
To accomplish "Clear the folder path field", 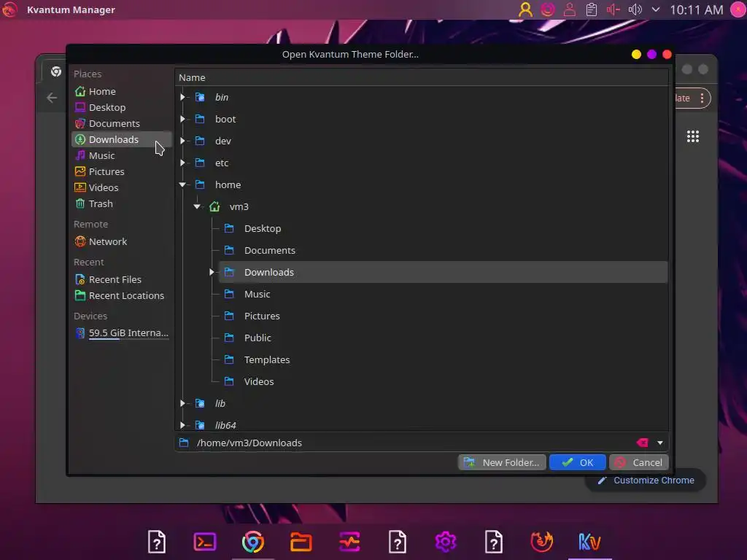I will click(642, 443).
